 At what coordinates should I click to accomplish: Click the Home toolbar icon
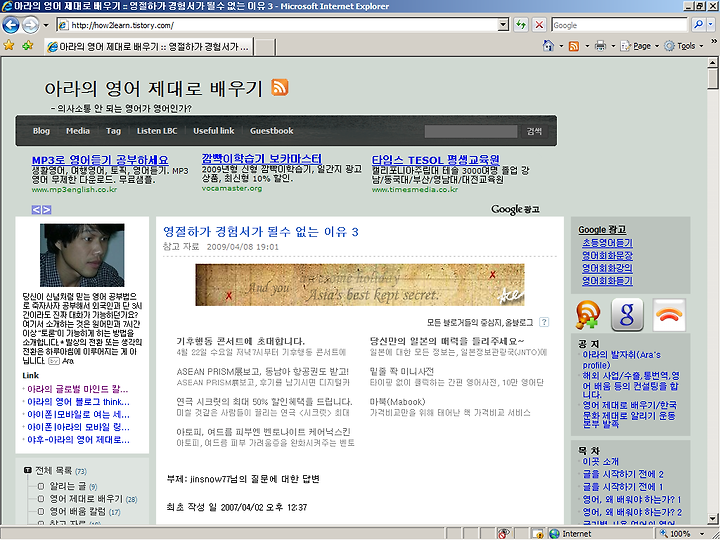pos(548,45)
